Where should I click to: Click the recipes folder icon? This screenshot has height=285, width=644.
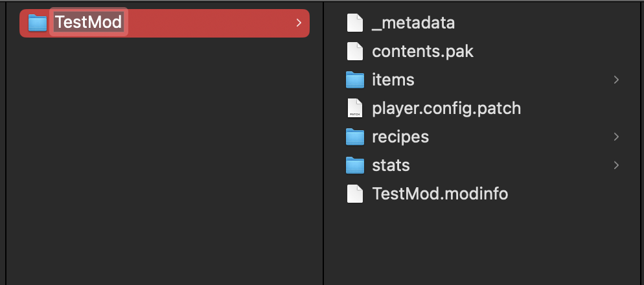355,137
